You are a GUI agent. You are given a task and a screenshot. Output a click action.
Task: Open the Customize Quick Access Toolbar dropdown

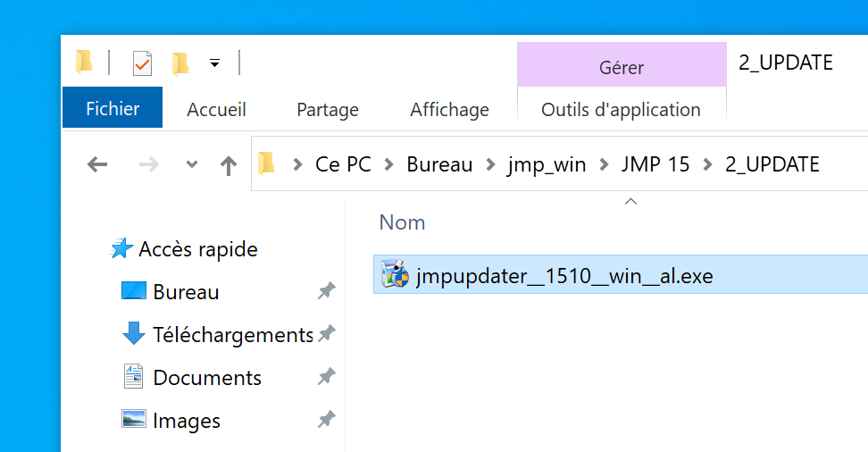(214, 63)
